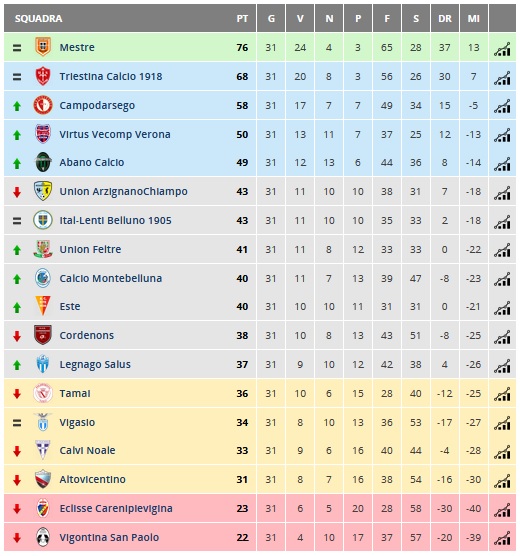Sort table by the DR column header
Image resolution: width=520 pixels, height=556 pixels.
coord(445,18)
